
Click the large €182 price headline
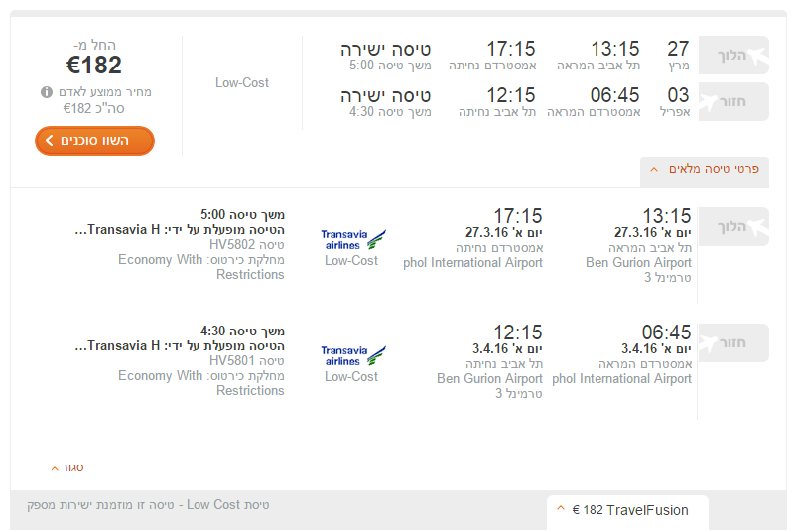point(93,66)
